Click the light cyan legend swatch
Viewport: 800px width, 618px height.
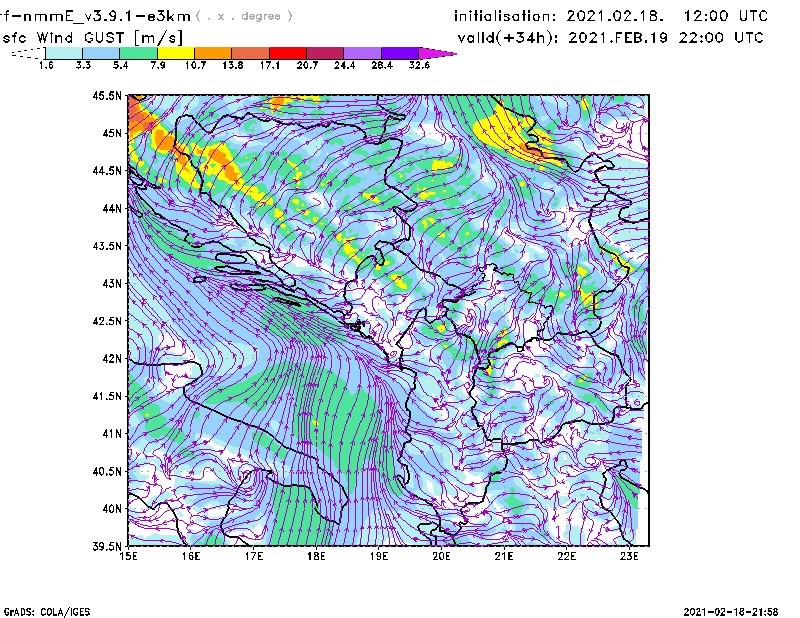[64, 53]
